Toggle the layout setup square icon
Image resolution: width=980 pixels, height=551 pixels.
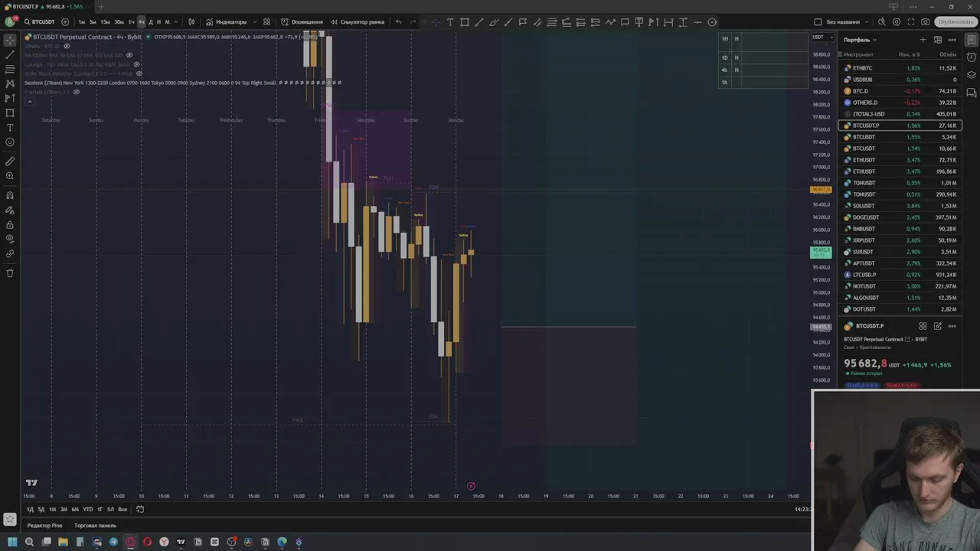[818, 22]
